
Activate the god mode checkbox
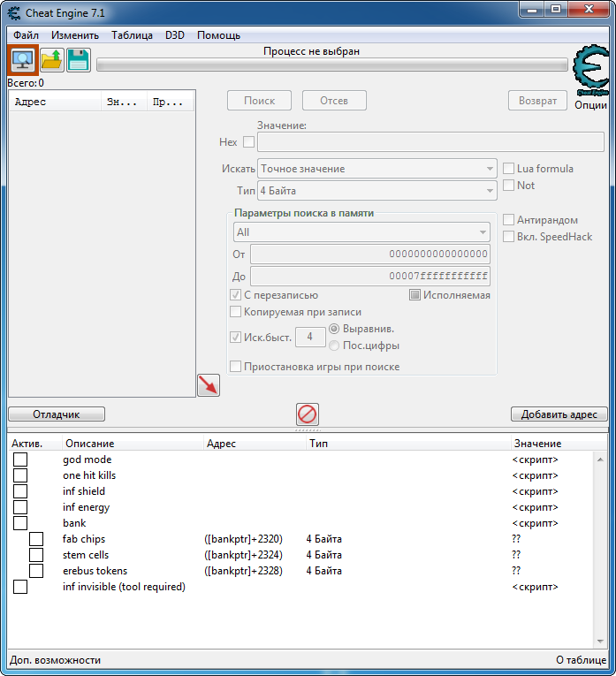pyautogui.click(x=20, y=460)
